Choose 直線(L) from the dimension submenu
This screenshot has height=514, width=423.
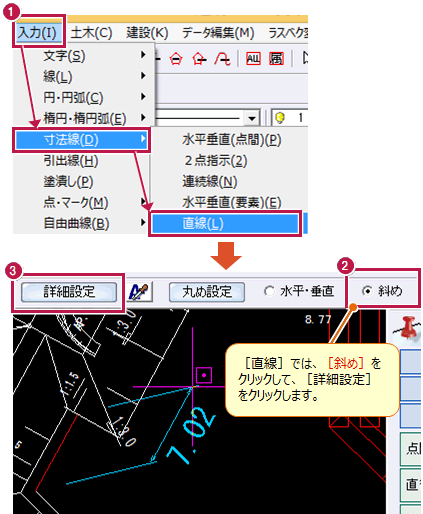click(225, 223)
